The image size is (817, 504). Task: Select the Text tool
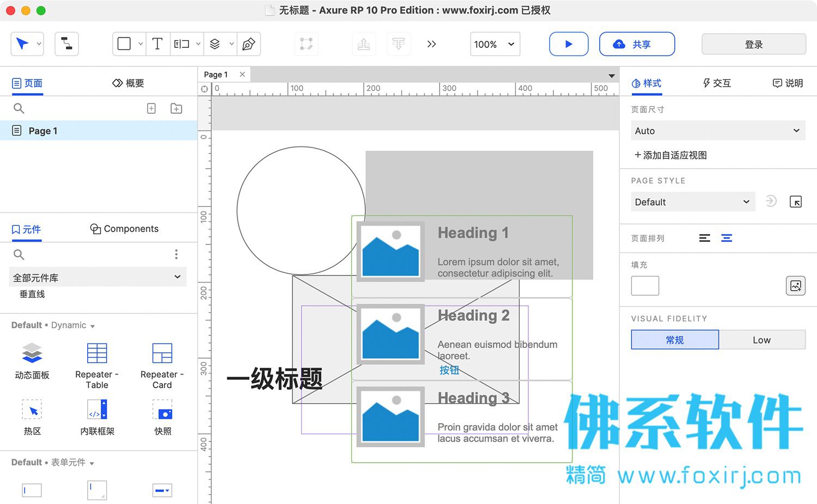[x=157, y=44]
